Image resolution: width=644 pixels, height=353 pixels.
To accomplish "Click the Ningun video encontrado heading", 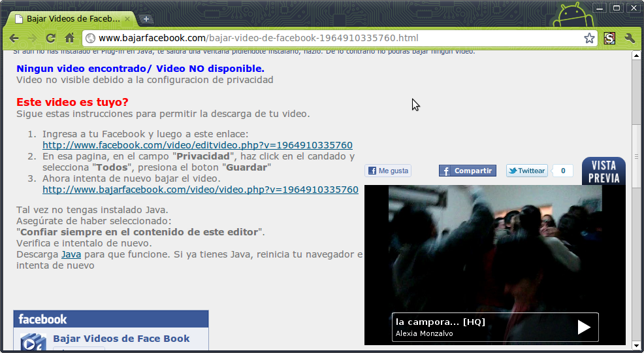I will [x=140, y=69].
